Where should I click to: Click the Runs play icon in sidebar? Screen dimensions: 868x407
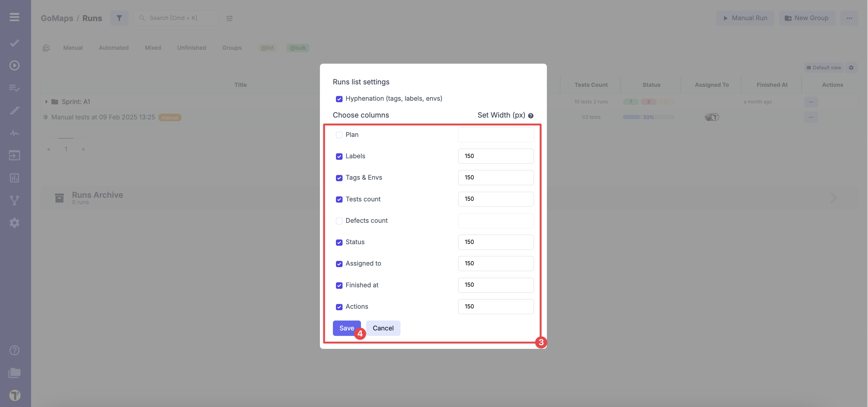coord(14,65)
